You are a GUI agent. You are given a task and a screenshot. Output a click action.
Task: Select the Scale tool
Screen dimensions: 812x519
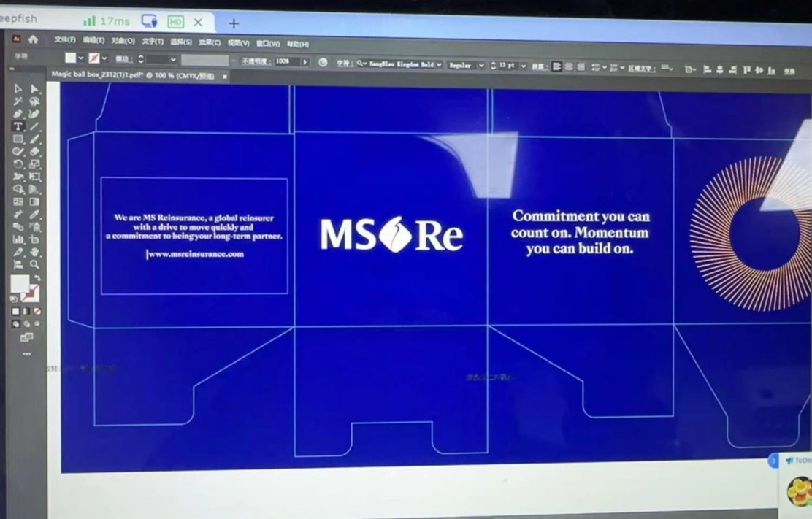pyautogui.click(x=34, y=164)
